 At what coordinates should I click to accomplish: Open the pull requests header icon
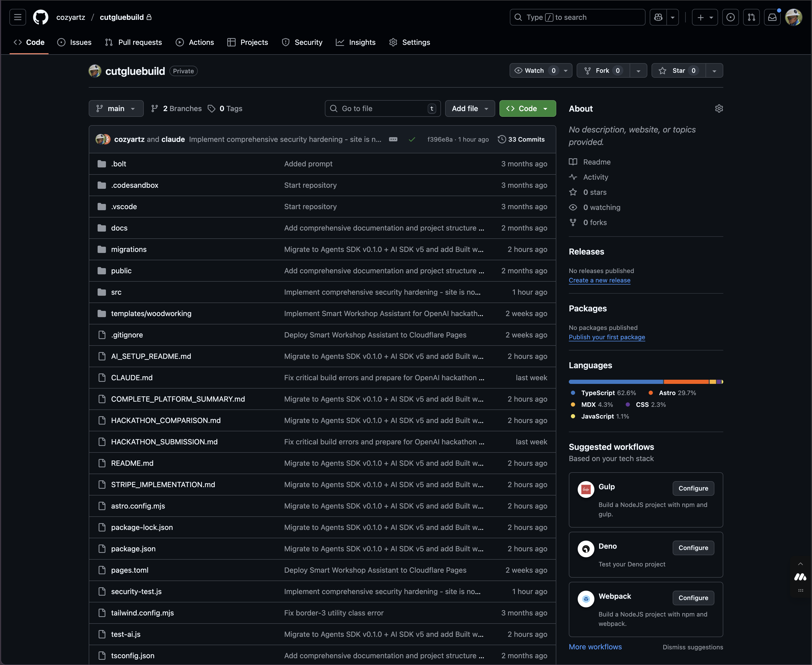(751, 17)
